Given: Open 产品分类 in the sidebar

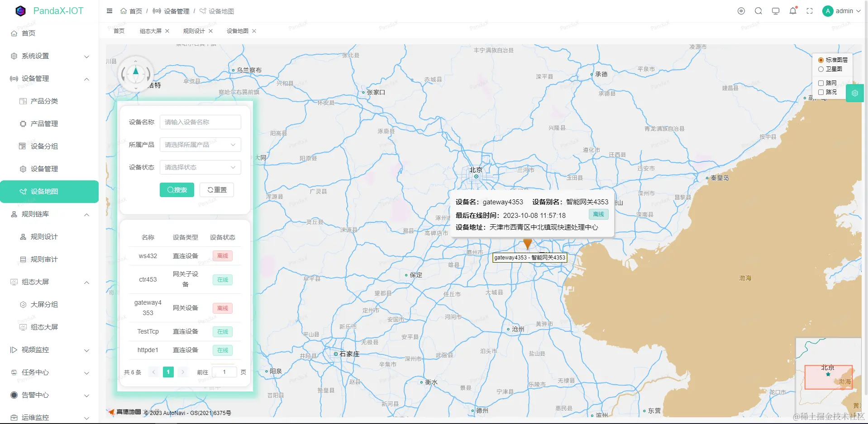Looking at the screenshot, I should tap(49, 101).
